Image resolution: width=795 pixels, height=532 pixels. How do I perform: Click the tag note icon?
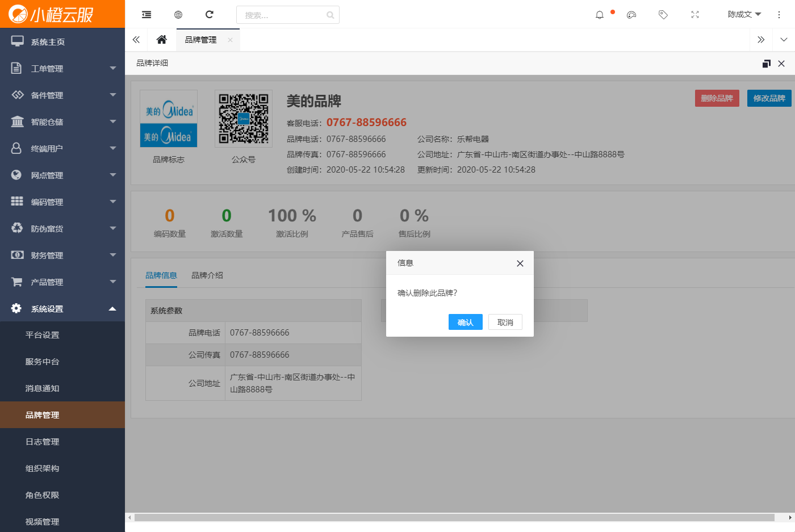(x=663, y=15)
